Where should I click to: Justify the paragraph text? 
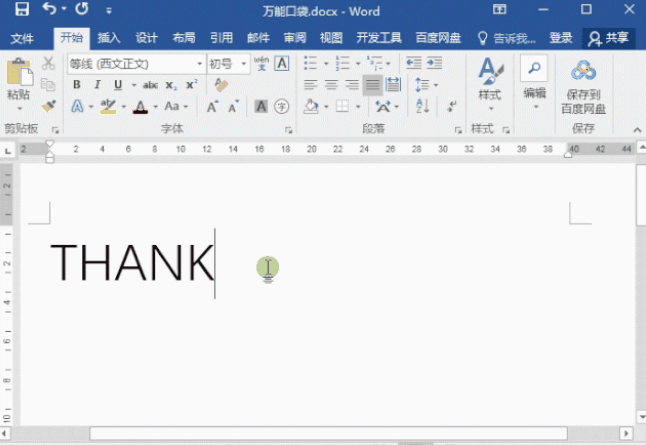(372, 85)
